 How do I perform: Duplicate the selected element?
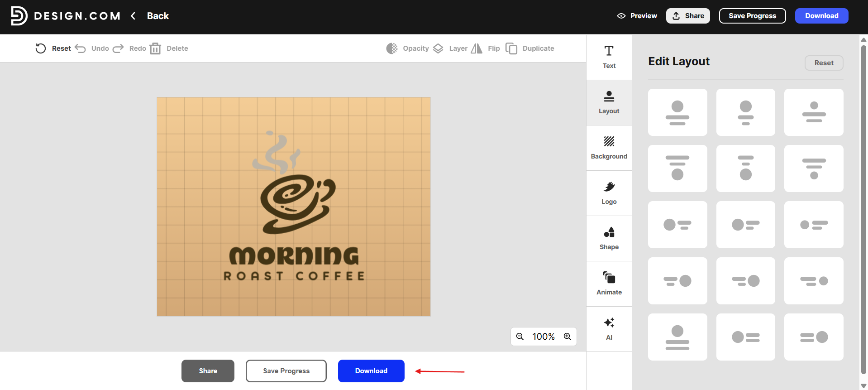click(529, 48)
